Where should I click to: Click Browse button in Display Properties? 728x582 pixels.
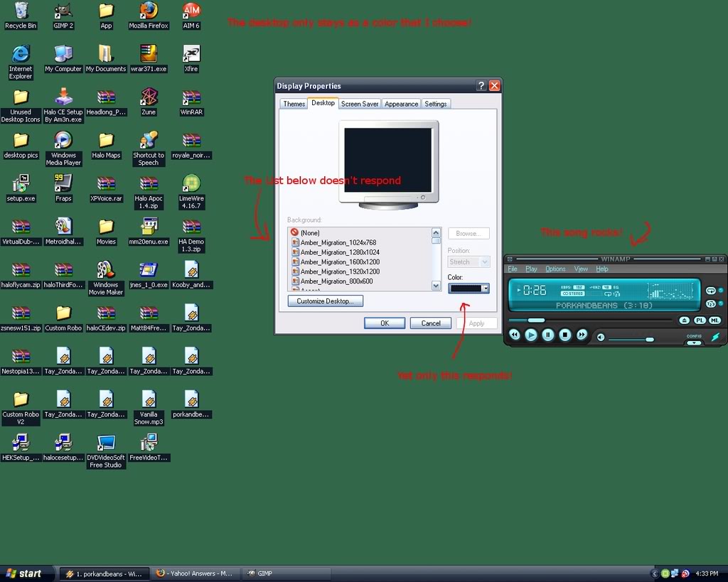(x=469, y=234)
